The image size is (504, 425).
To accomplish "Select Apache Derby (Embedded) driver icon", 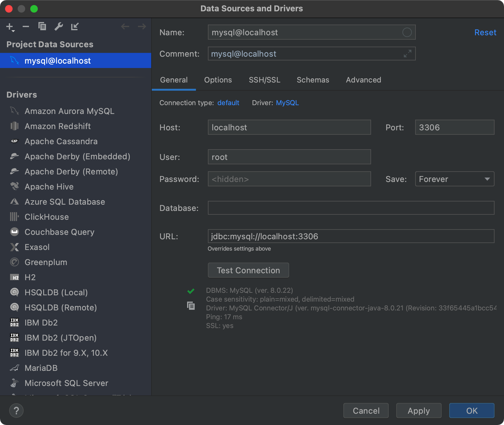I will click(14, 156).
